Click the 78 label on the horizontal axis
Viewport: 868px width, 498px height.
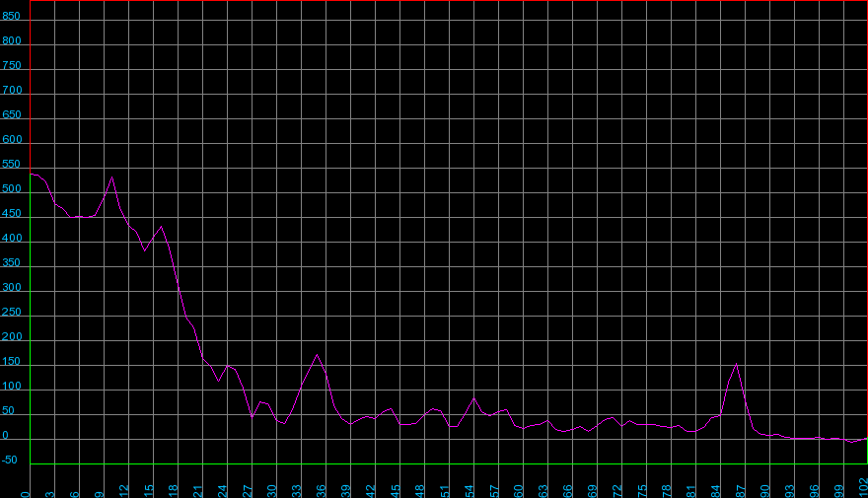pyautogui.click(x=666, y=491)
